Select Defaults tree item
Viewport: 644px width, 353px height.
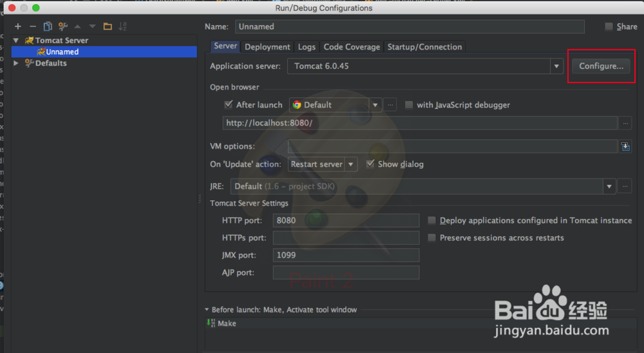[x=51, y=63]
